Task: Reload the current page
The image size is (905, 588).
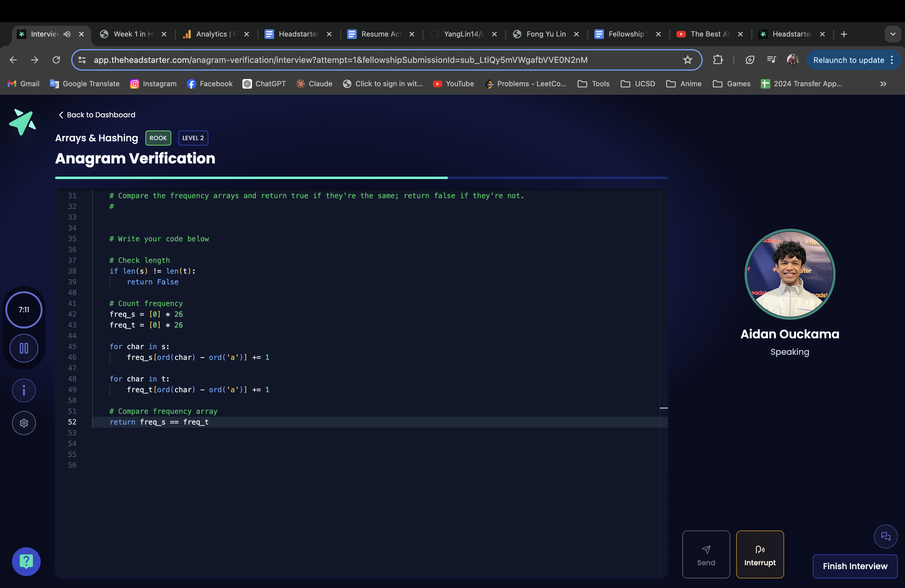Action: coord(56,60)
